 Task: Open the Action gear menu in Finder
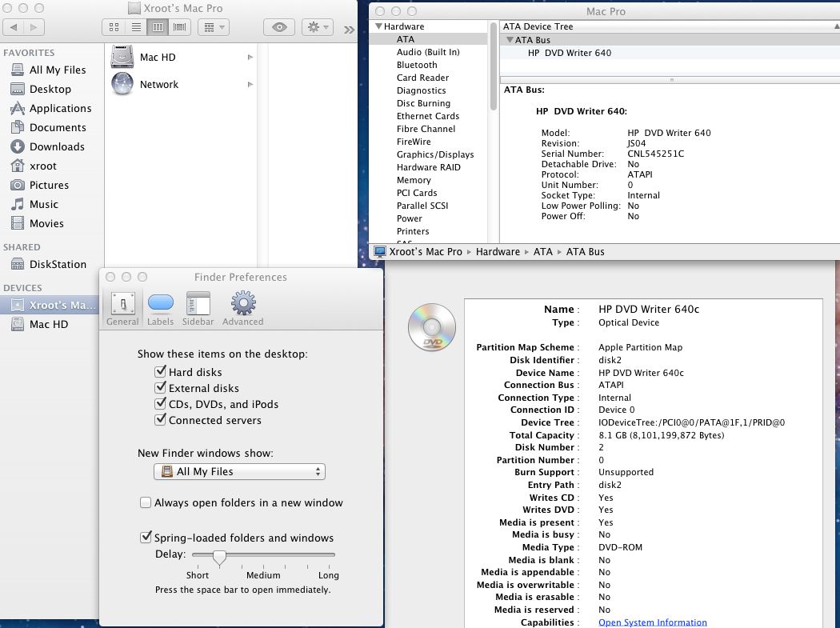[x=318, y=27]
